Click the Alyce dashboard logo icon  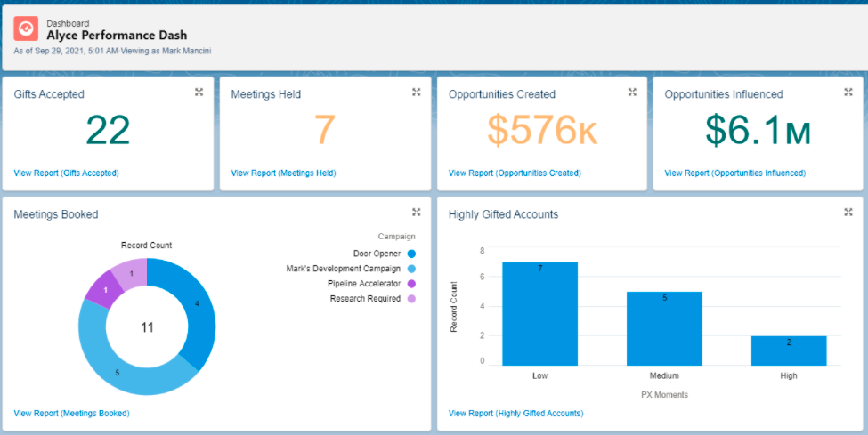pyautogui.click(x=26, y=28)
